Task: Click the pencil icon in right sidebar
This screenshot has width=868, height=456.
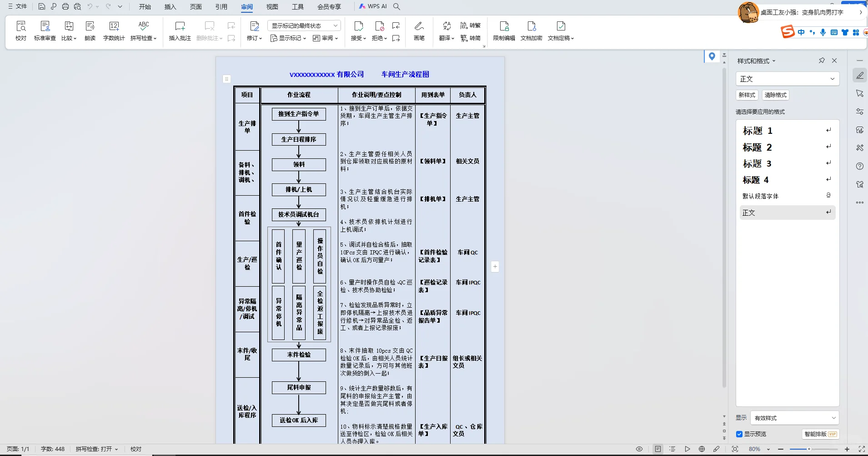Action: pyautogui.click(x=860, y=75)
